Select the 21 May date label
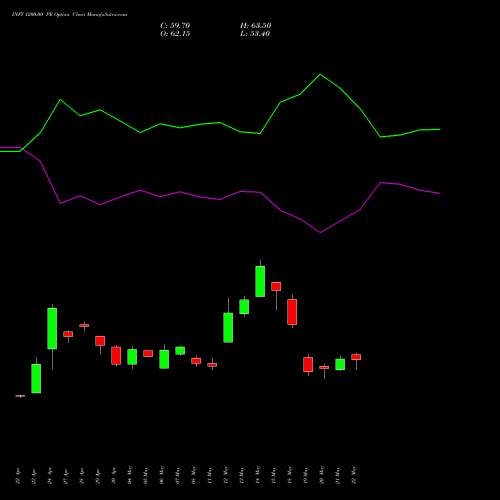The height and width of the screenshot is (500, 500). coord(338,475)
